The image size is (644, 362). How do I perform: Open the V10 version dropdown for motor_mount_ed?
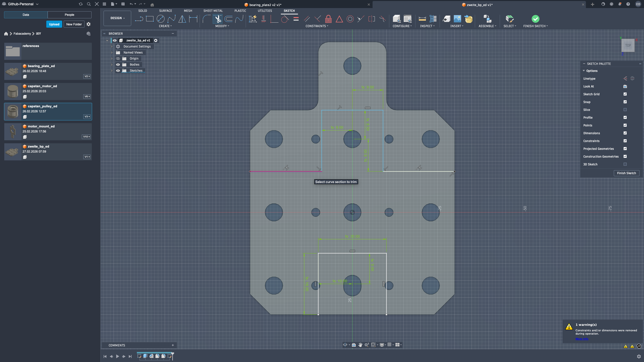(x=86, y=137)
